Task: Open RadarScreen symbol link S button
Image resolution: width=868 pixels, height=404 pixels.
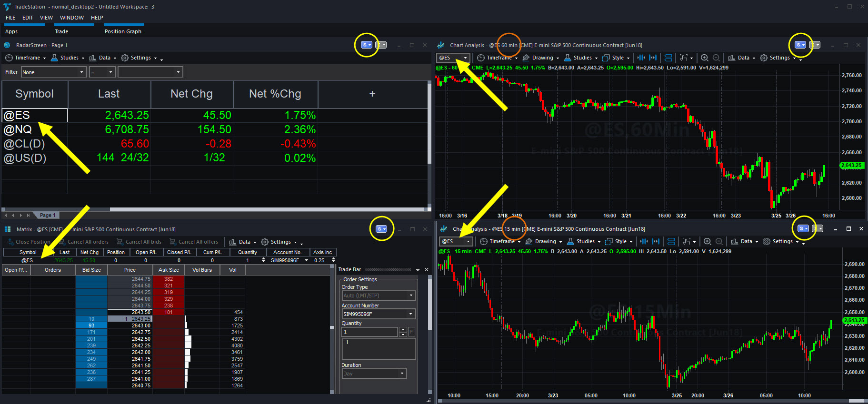Action: [x=367, y=45]
